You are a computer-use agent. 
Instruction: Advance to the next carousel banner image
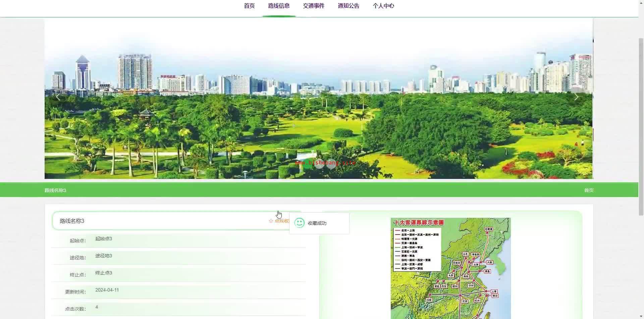[576, 97]
